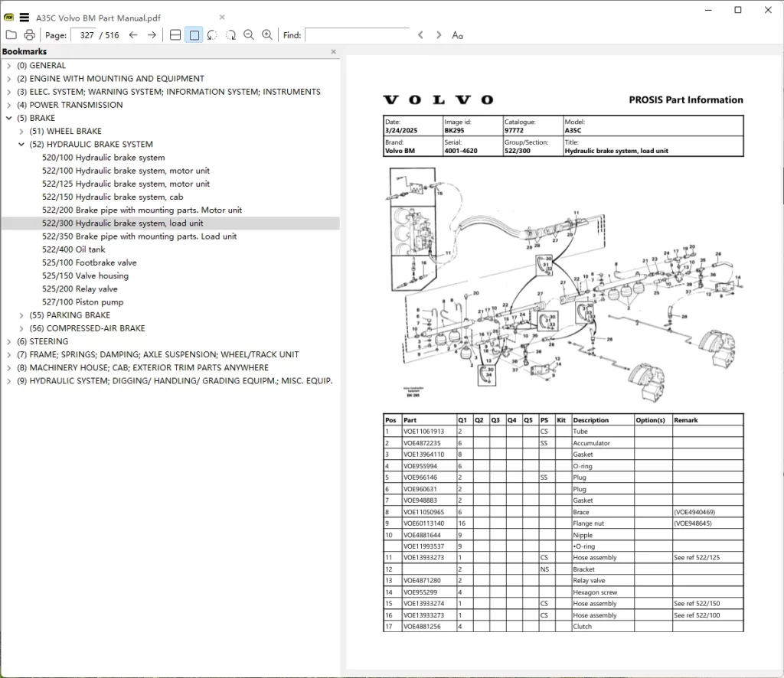Open bookmark 522/100 Hydraulic brake system, motor unit
784x678 pixels.
(126, 171)
